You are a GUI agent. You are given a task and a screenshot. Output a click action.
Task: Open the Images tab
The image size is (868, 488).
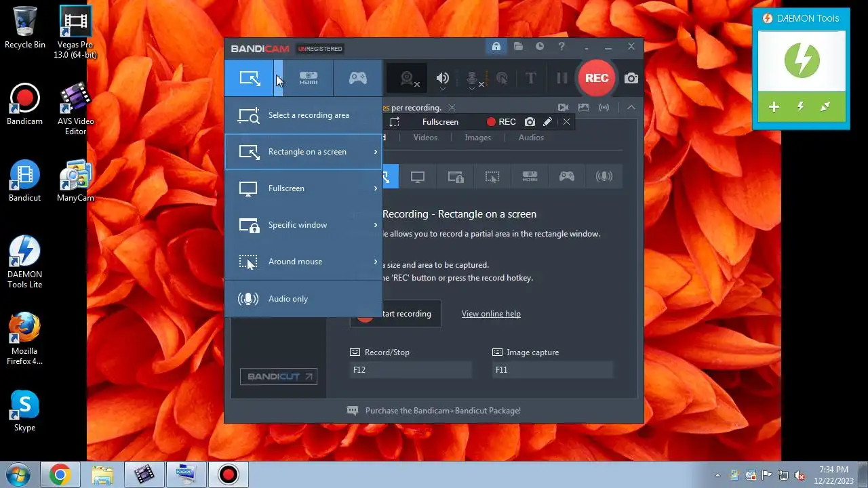click(477, 138)
